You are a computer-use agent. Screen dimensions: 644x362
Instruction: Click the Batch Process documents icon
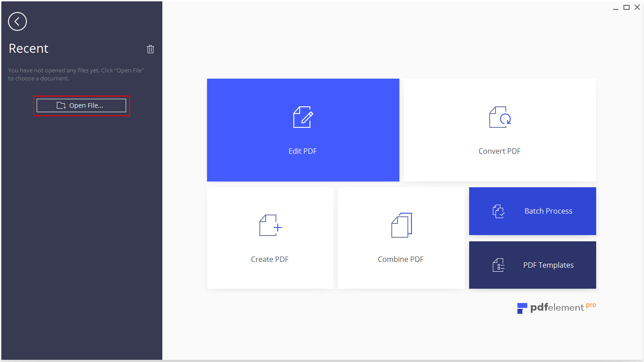point(499,211)
